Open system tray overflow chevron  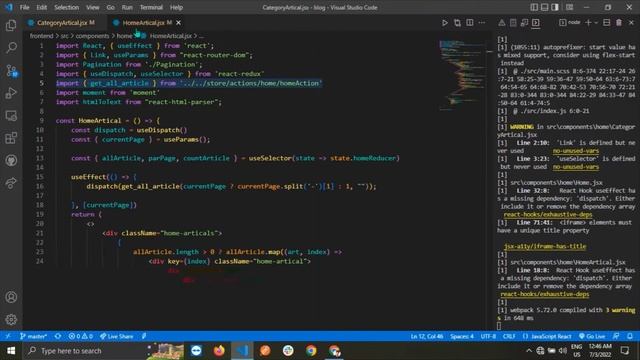click(529, 351)
